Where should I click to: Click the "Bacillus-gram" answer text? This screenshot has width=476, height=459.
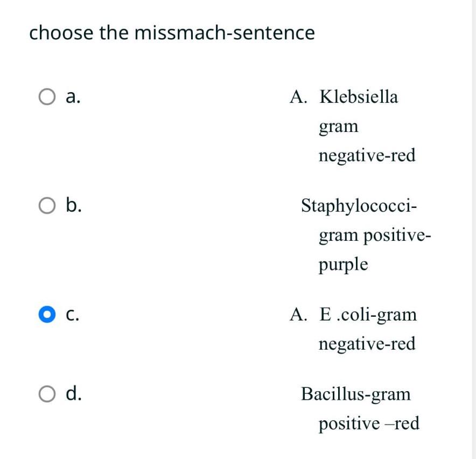point(356,394)
